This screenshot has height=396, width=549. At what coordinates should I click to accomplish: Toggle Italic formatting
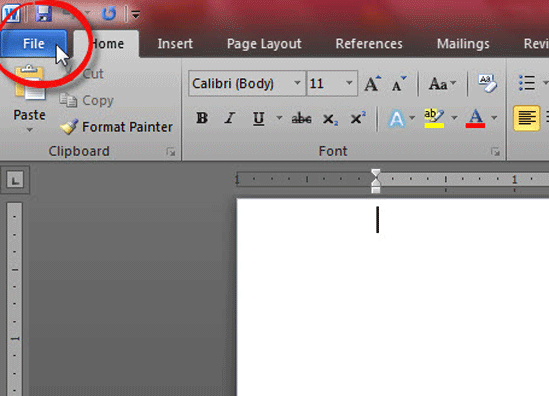click(230, 118)
